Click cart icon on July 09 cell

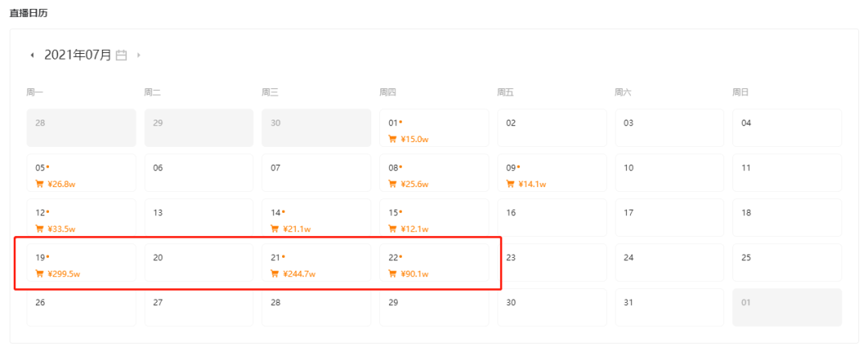pyautogui.click(x=510, y=184)
